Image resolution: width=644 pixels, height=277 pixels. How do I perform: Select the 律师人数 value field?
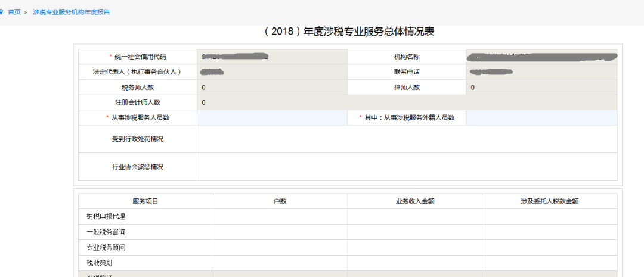(x=541, y=88)
